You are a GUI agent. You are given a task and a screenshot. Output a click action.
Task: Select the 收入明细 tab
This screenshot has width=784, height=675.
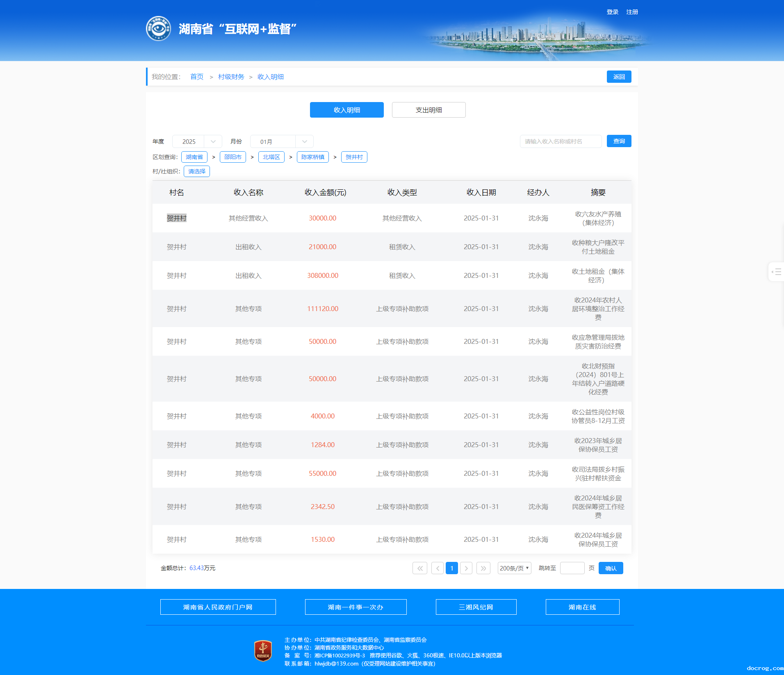coord(346,110)
